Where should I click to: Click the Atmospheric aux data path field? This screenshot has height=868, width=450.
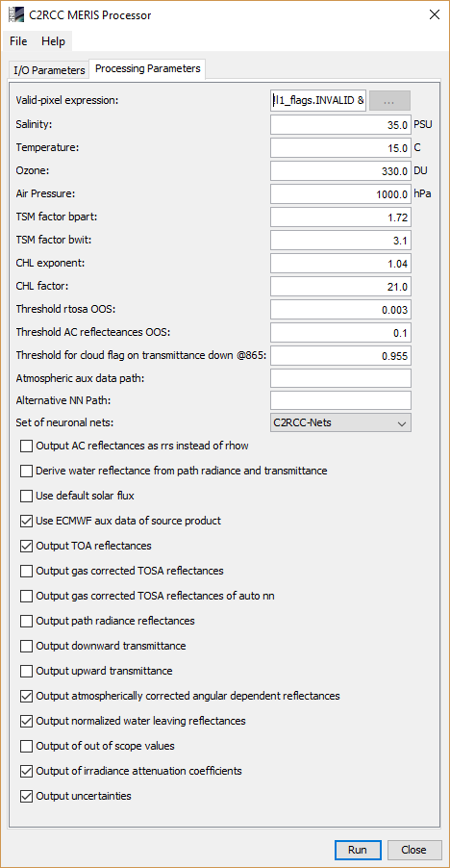[x=340, y=378]
